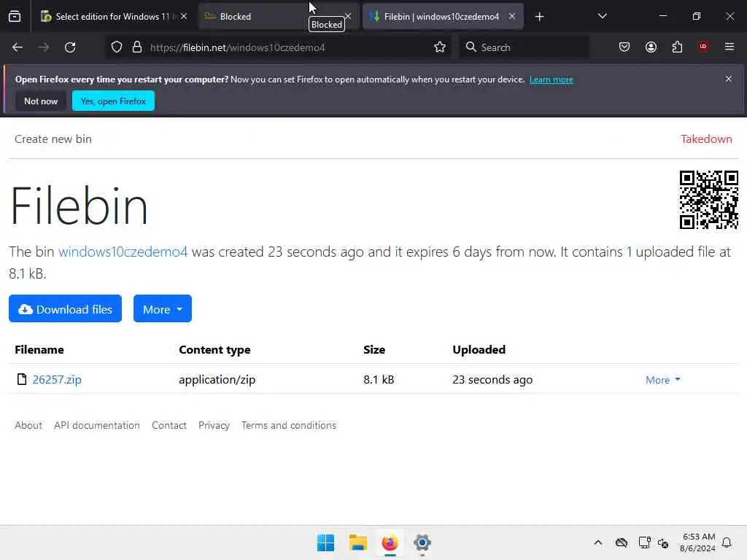The width and height of the screenshot is (747, 560).
Task: Open the 26257.zip file link
Action: tap(57, 379)
